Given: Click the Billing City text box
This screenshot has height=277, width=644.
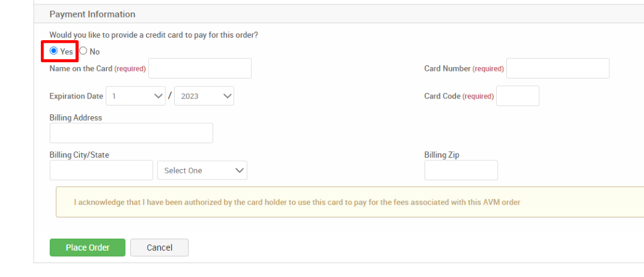Looking at the screenshot, I should pos(101,170).
